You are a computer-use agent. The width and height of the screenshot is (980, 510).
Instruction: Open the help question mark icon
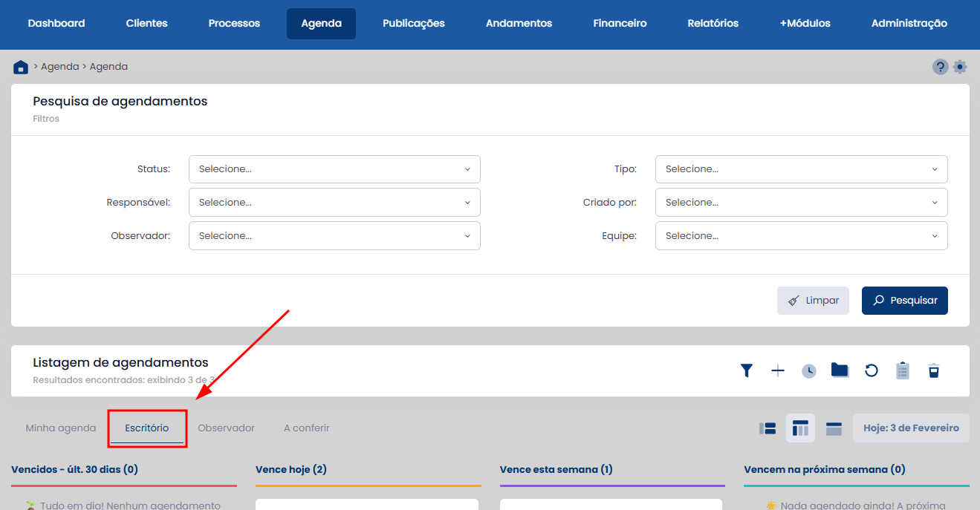pyautogui.click(x=941, y=67)
